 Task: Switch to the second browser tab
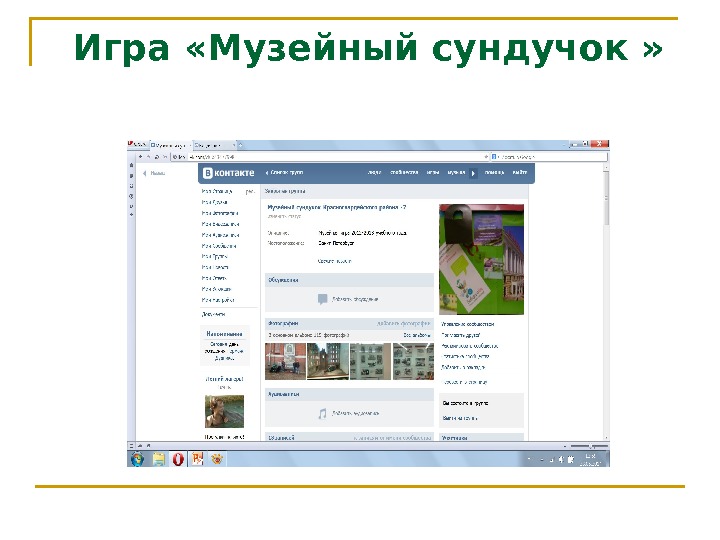214,145
